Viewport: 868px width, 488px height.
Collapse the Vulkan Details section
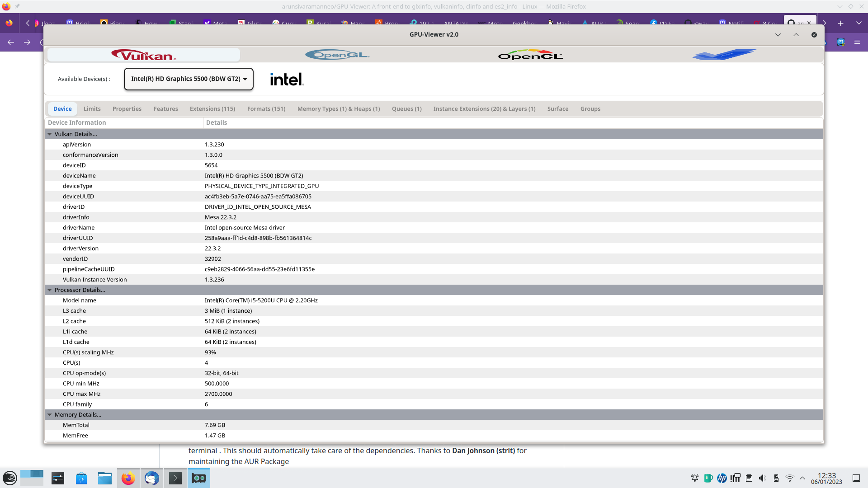(50, 134)
